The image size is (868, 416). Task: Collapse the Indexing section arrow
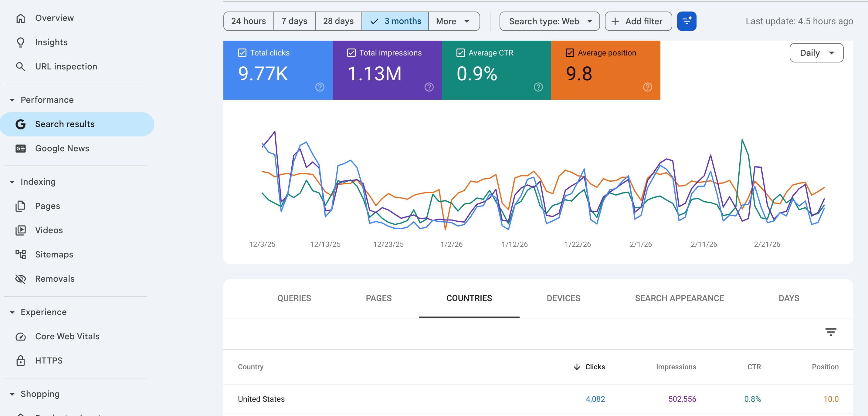click(12, 182)
